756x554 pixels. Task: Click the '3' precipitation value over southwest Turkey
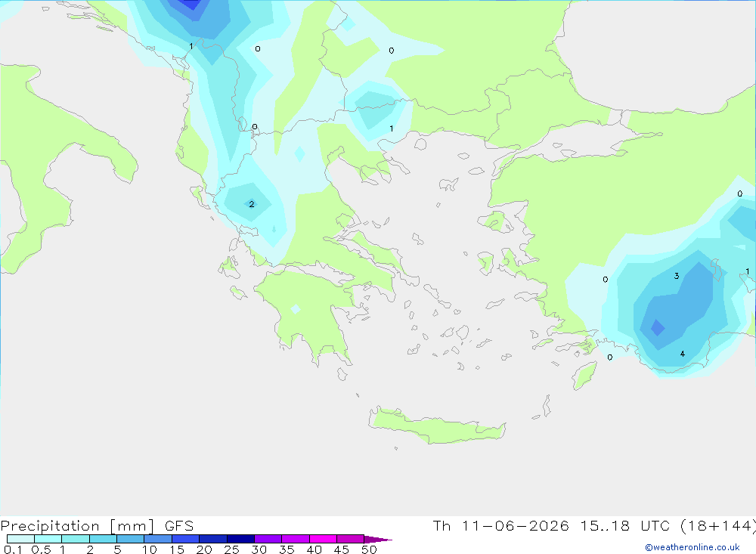[677, 276]
